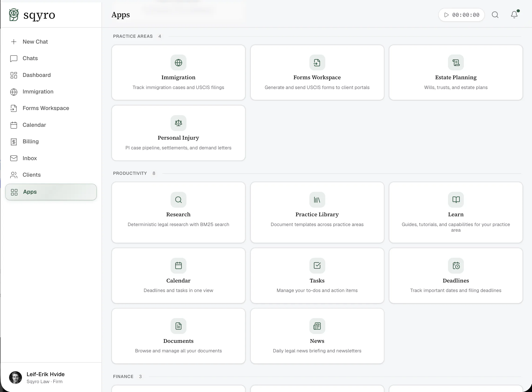532x392 pixels.
Task: Open the Tasks app card
Action: 317,275
